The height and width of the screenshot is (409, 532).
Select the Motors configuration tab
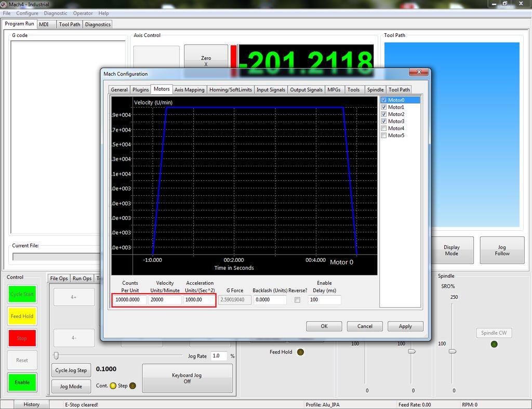tap(162, 89)
